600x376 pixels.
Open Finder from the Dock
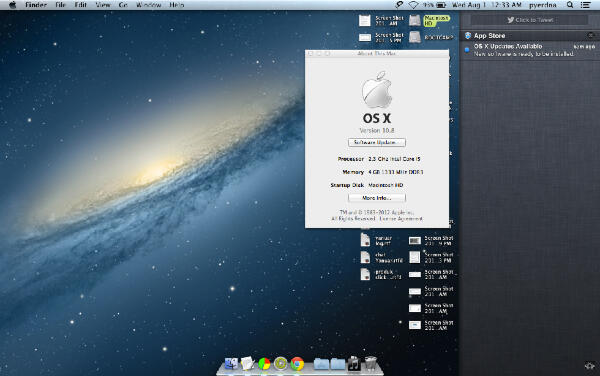coord(231,363)
